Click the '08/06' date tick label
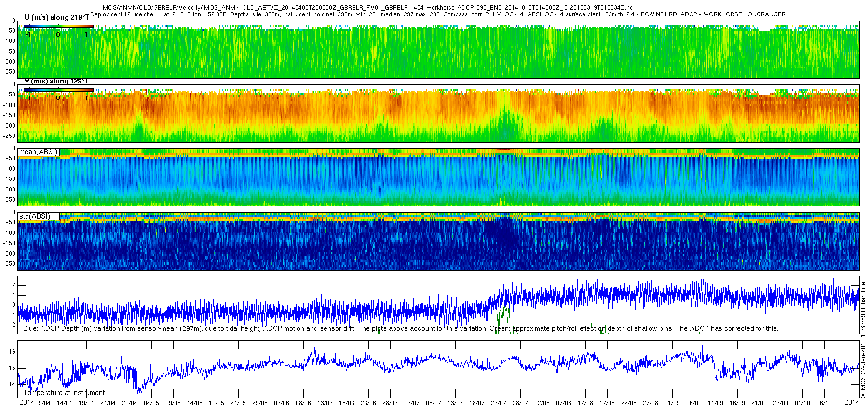The width and height of the screenshot is (868, 410). coord(303,403)
